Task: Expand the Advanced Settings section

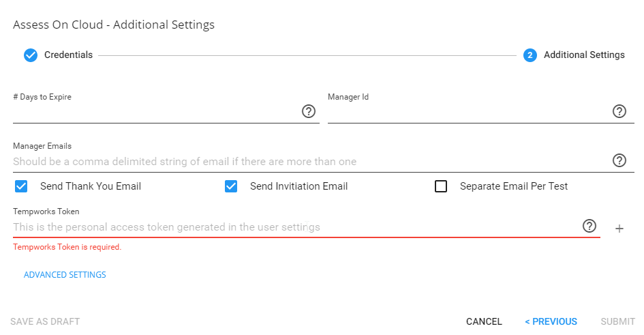Action: click(x=65, y=275)
